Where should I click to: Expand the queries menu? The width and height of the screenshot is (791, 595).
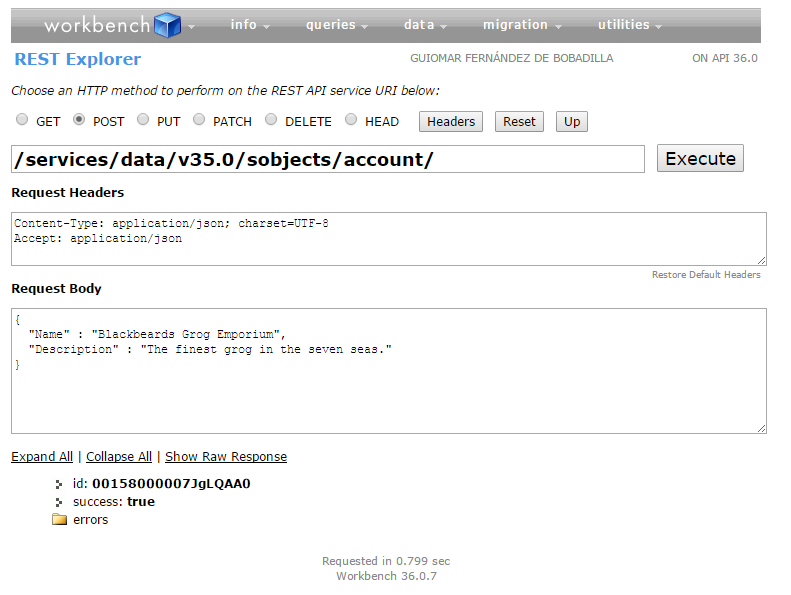pyautogui.click(x=337, y=25)
